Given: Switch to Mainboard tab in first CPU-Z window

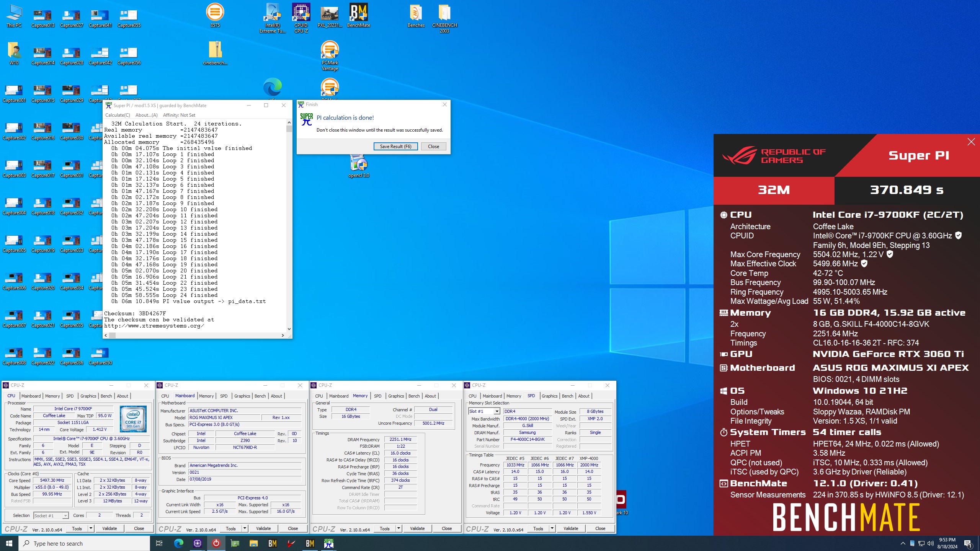Looking at the screenshot, I should (x=31, y=396).
